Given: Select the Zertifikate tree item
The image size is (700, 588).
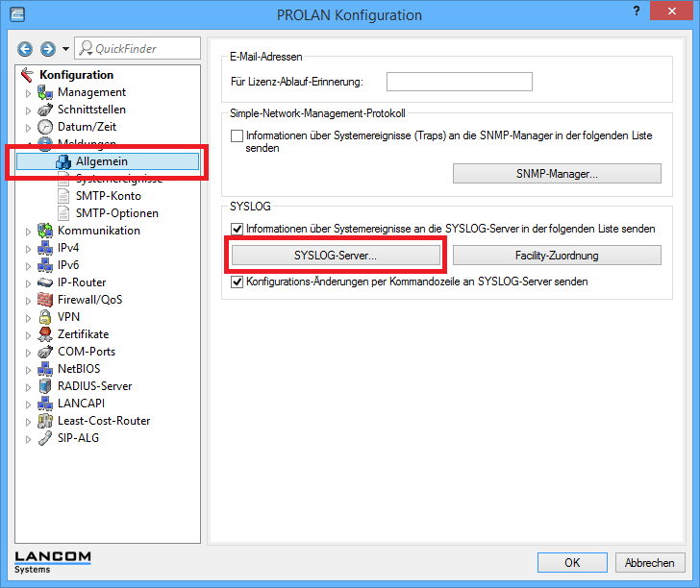Looking at the screenshot, I should (83, 334).
